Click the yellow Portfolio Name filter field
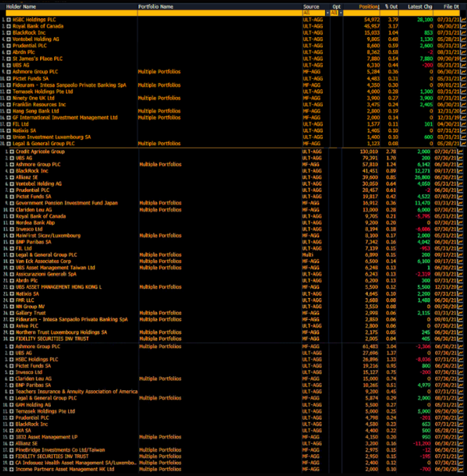The height and width of the screenshot is (476, 467). pos(219,13)
